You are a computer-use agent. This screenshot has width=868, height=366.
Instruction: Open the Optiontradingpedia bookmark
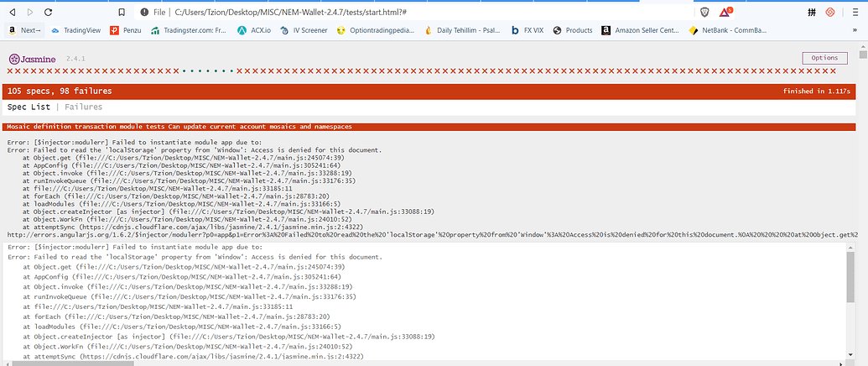(375, 30)
